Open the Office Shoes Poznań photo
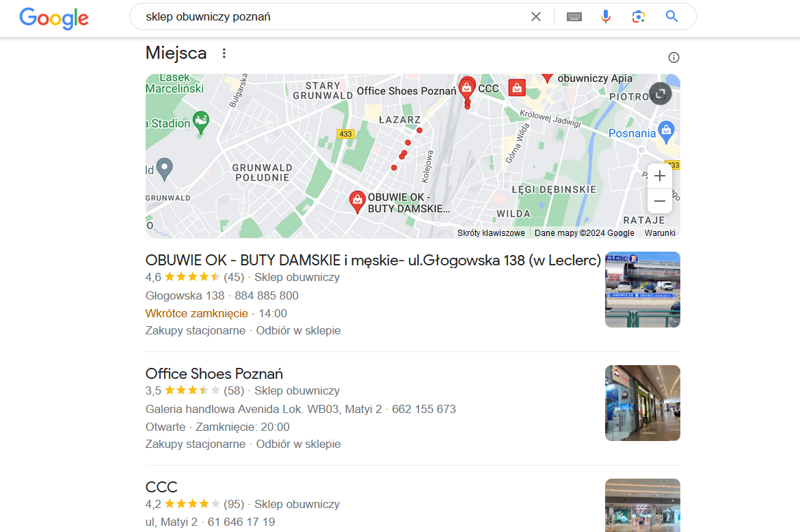Image resolution: width=800 pixels, height=532 pixels. pyautogui.click(x=642, y=403)
